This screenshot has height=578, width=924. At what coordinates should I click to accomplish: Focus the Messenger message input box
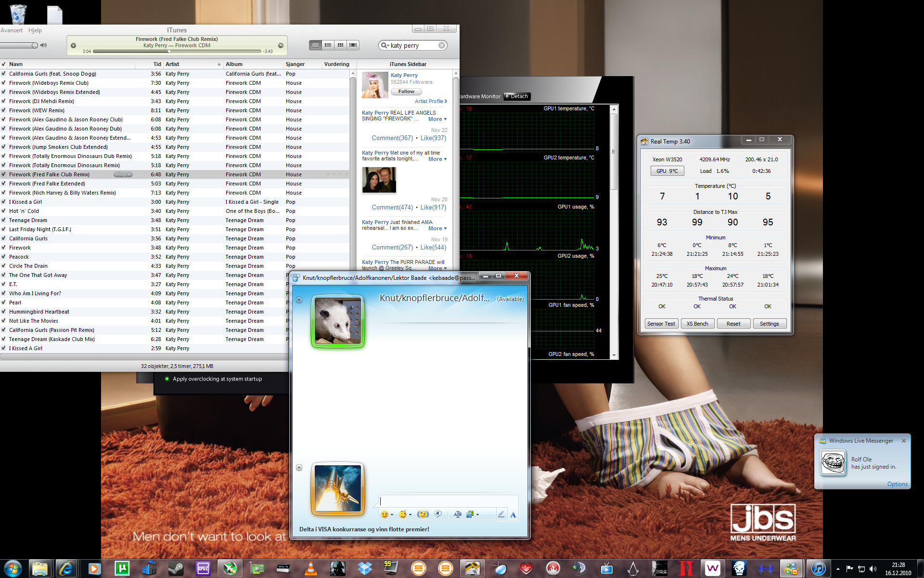448,501
